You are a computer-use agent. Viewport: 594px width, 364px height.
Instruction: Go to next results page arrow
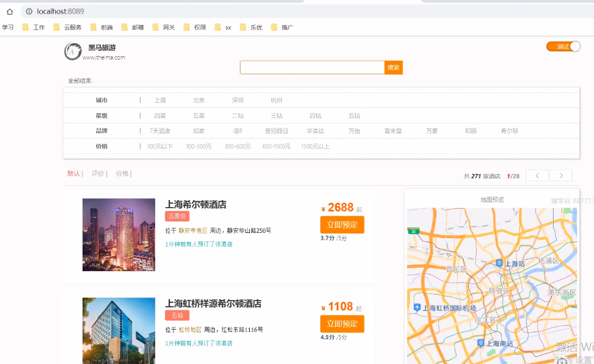(x=561, y=175)
